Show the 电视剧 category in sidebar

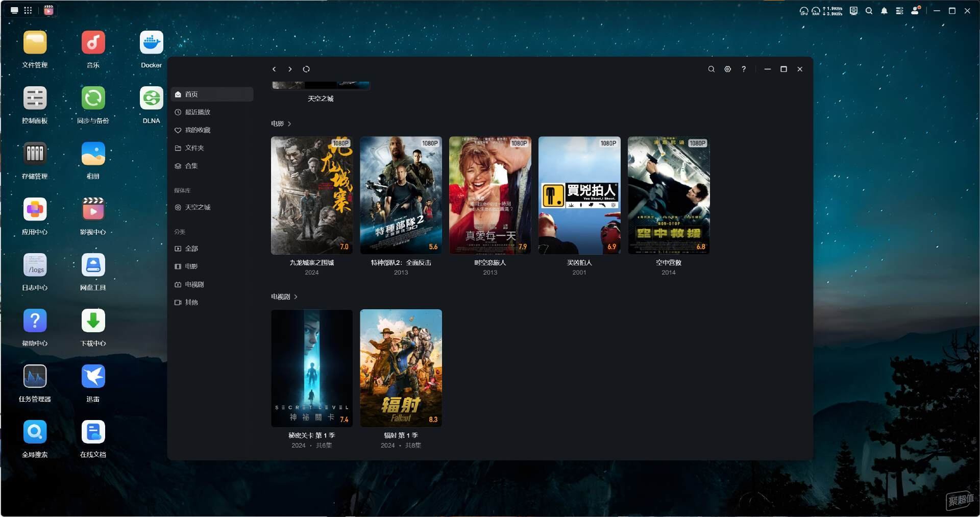(212, 284)
